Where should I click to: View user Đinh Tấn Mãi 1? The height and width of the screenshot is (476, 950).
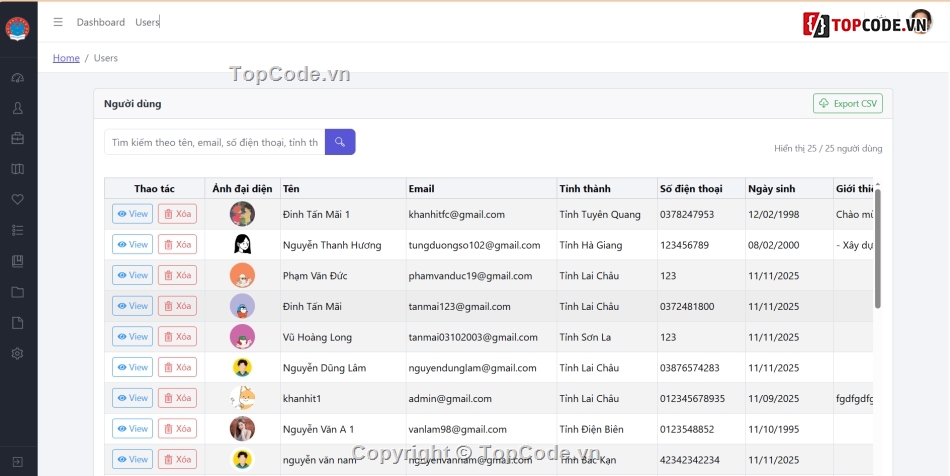point(132,214)
